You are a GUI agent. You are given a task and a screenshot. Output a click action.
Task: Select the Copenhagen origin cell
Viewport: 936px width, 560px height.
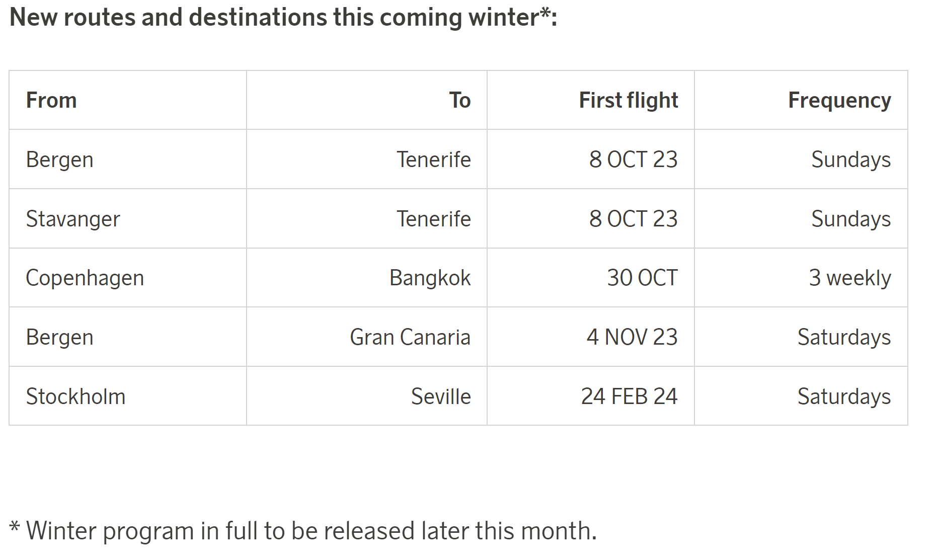[x=85, y=278]
